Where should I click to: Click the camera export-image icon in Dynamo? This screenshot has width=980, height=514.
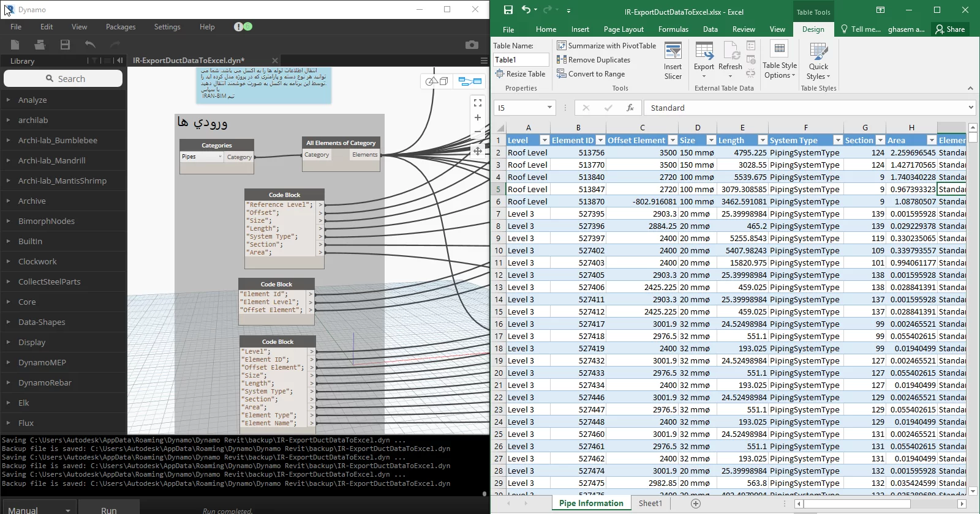[x=472, y=45]
